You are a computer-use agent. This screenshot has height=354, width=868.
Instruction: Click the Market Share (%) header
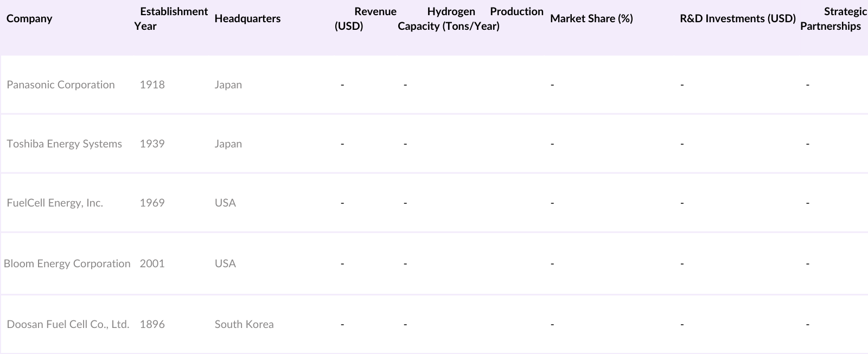591,18
